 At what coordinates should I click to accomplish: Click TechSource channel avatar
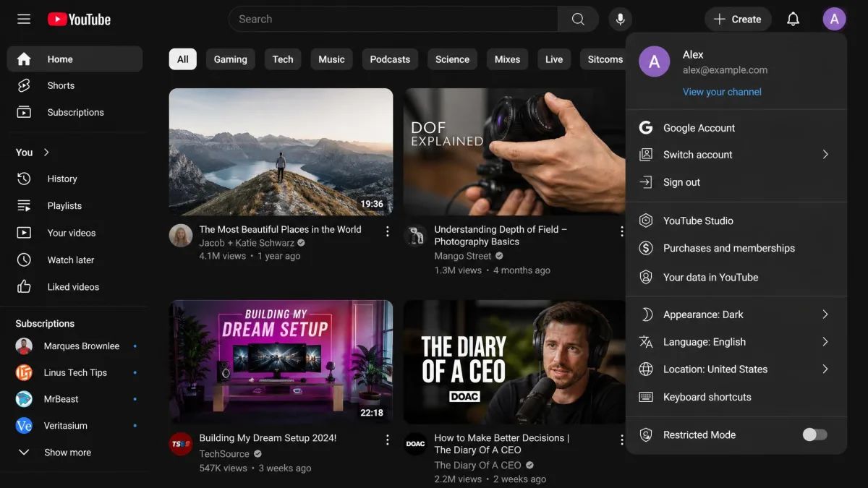click(x=181, y=444)
